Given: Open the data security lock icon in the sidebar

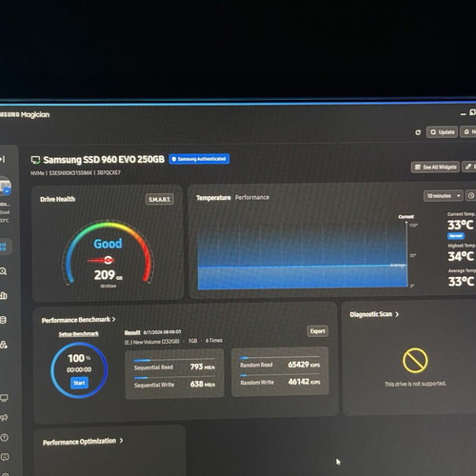Looking at the screenshot, I should [4, 345].
